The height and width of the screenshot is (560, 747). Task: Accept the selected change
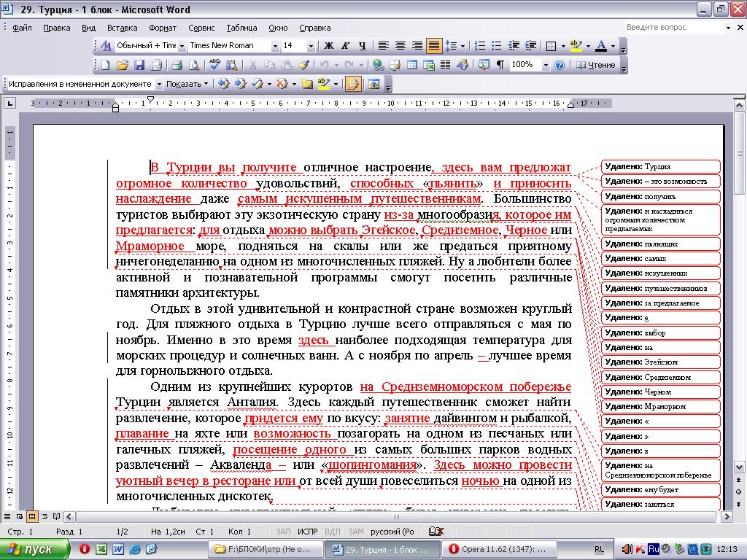point(258,84)
